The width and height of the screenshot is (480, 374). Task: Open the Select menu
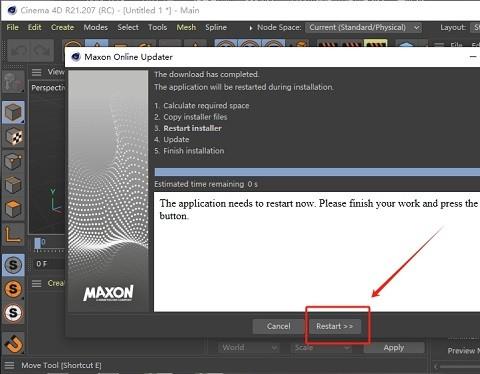[x=128, y=27]
